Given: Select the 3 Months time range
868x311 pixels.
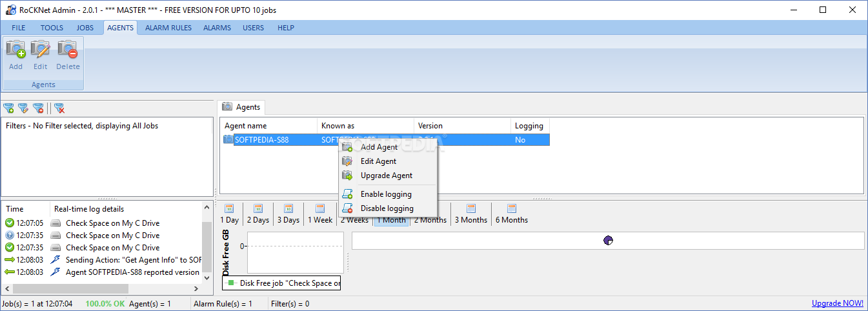Looking at the screenshot, I should tap(471, 214).
